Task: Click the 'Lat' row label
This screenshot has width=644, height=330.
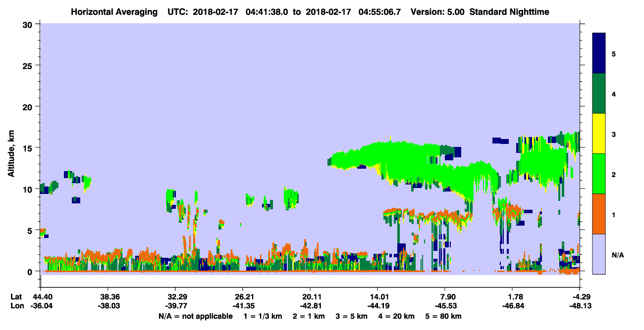Action: tap(16, 297)
